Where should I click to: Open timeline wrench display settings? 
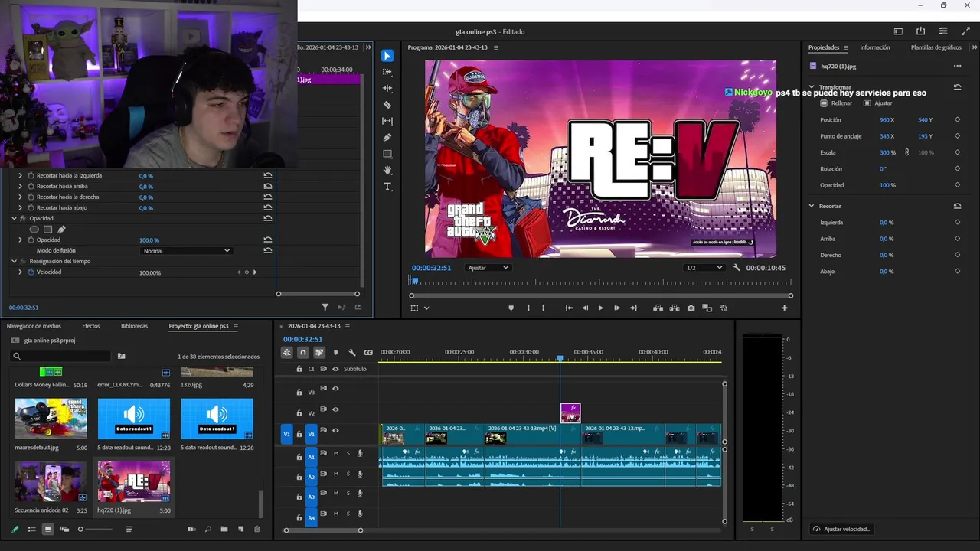[x=352, y=353]
